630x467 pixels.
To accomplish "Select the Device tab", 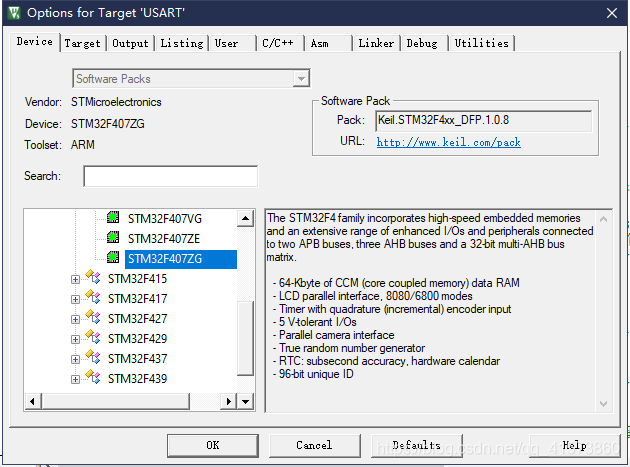I will click(35, 42).
